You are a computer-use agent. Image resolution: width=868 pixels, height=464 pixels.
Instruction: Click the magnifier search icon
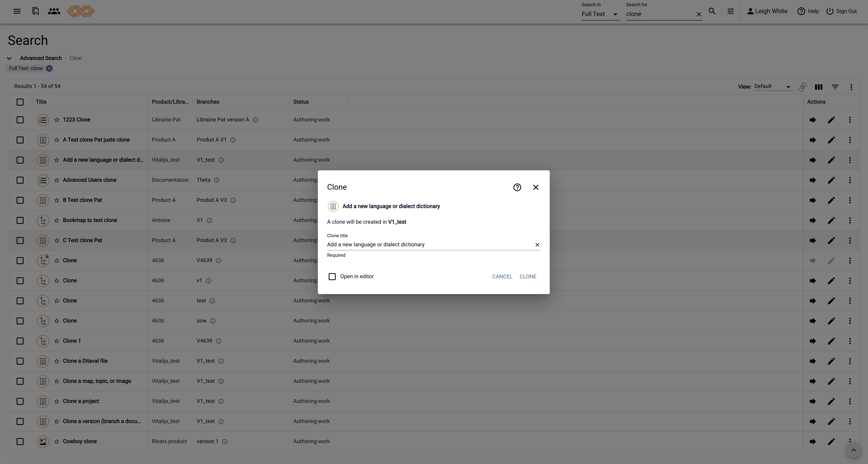tap(712, 11)
